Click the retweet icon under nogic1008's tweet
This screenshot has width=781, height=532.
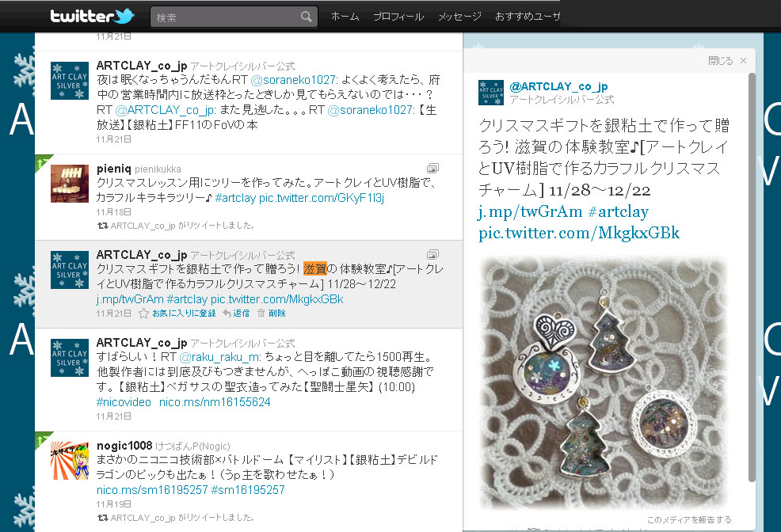coord(103,518)
